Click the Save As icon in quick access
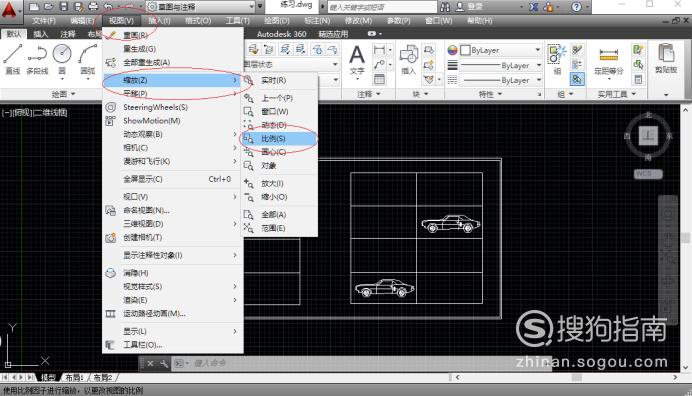The image size is (692, 396). [79, 7]
